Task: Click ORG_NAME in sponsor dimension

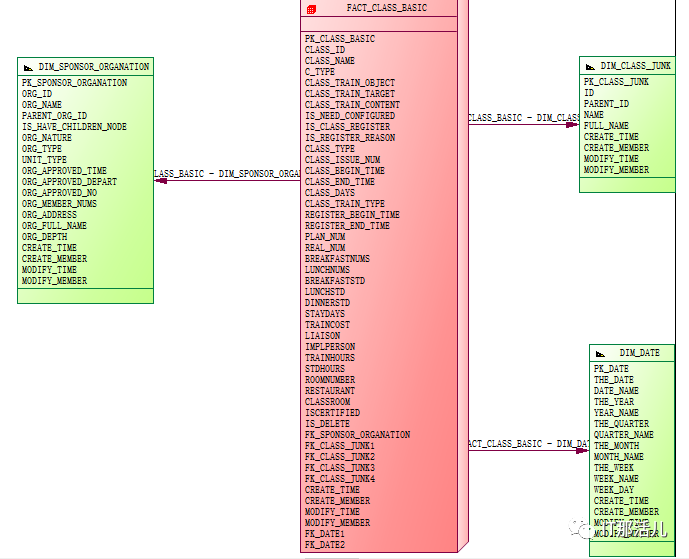Action: pyautogui.click(x=42, y=105)
